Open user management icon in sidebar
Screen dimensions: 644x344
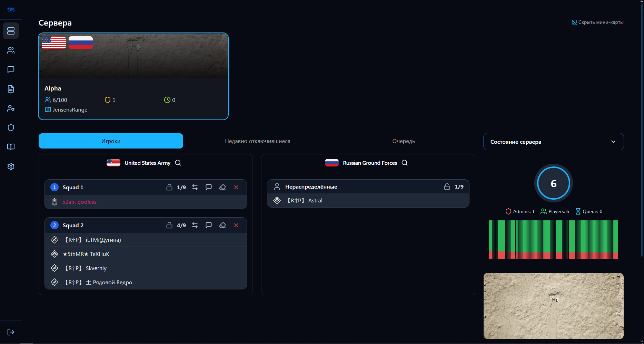(11, 108)
